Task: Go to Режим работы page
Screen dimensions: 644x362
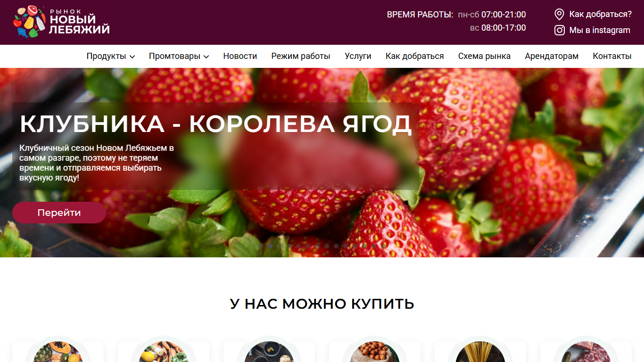Action: 301,56
